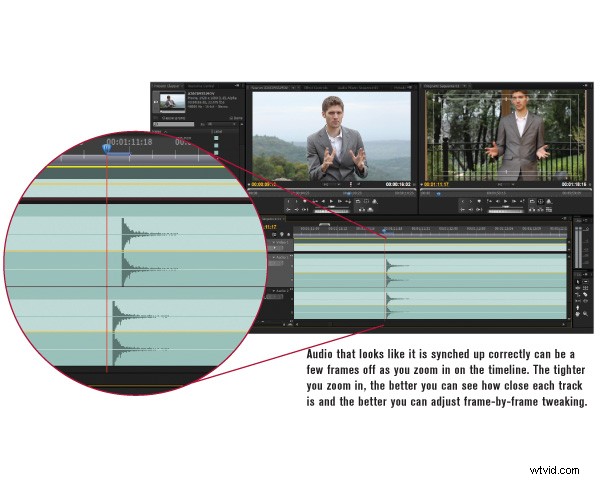Open Output menu in Program monitor
Image resolution: width=600 pixels, height=480 pixels.
pos(549,201)
